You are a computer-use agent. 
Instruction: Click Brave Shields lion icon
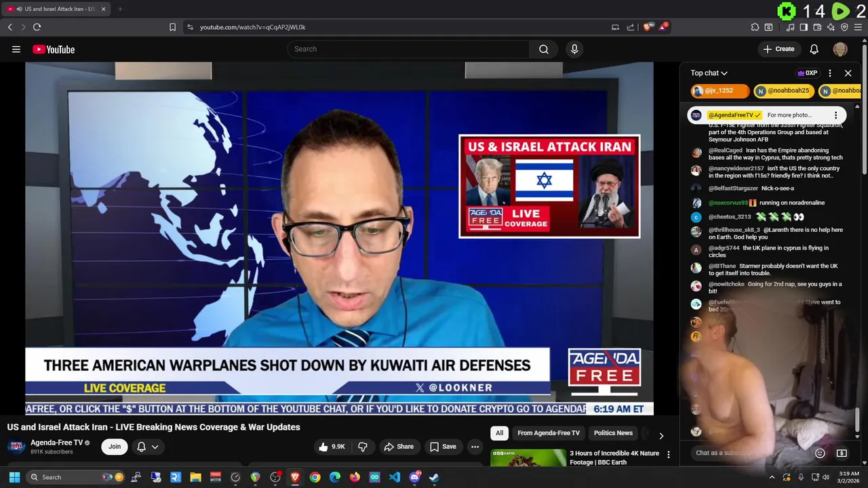point(648,27)
